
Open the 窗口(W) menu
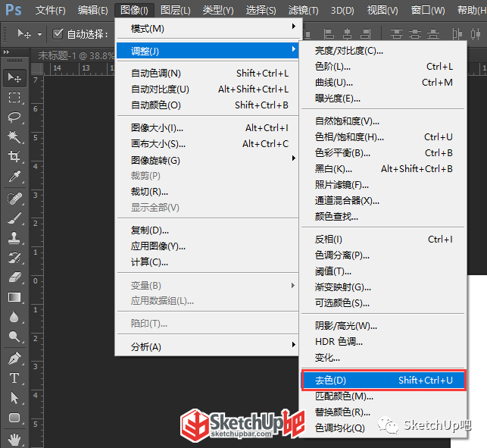coord(428,11)
